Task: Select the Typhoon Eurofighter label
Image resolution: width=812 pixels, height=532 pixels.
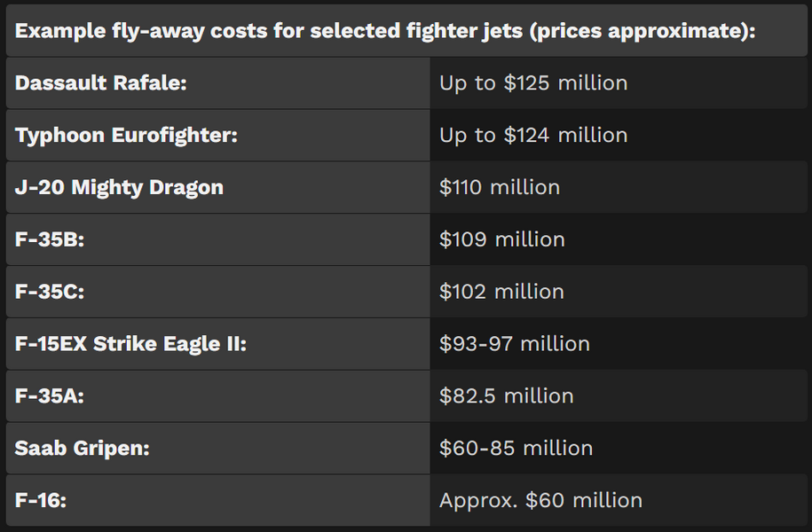Action: [218, 135]
